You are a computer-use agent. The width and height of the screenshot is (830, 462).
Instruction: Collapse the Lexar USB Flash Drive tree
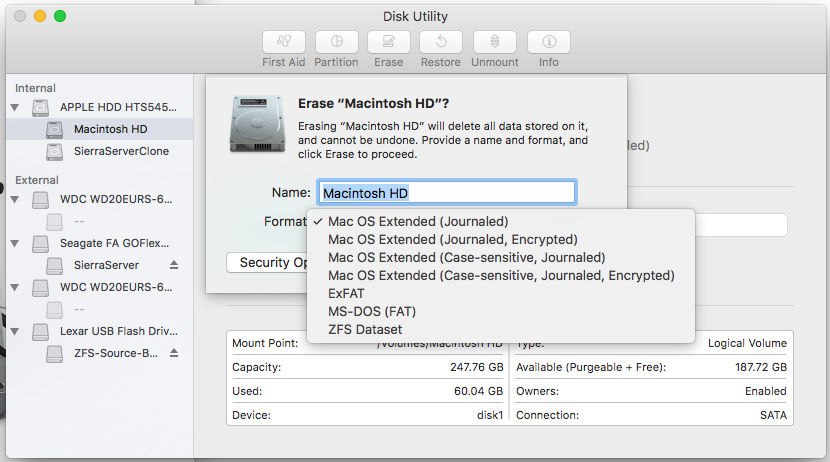click(x=15, y=331)
